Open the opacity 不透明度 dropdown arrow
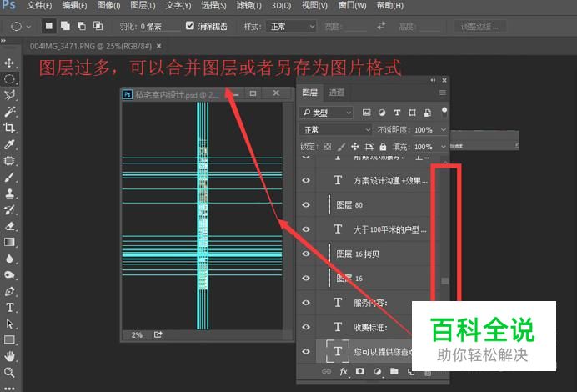Screen dimensions: 577x392 coord(443,130)
